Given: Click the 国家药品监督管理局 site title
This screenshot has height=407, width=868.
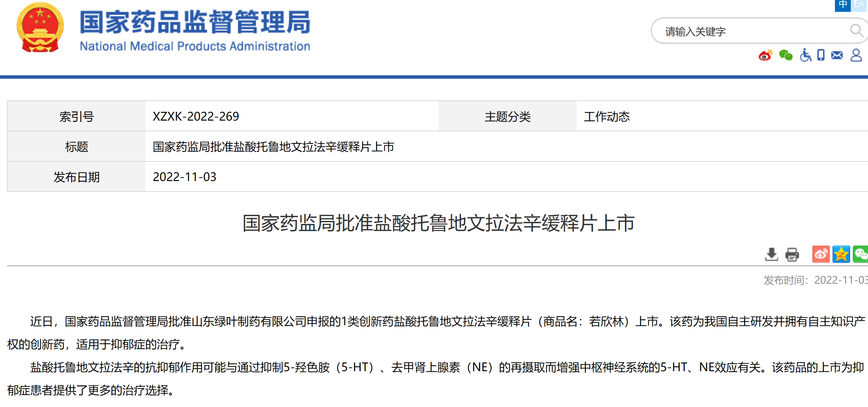Looking at the screenshot, I should [195, 22].
